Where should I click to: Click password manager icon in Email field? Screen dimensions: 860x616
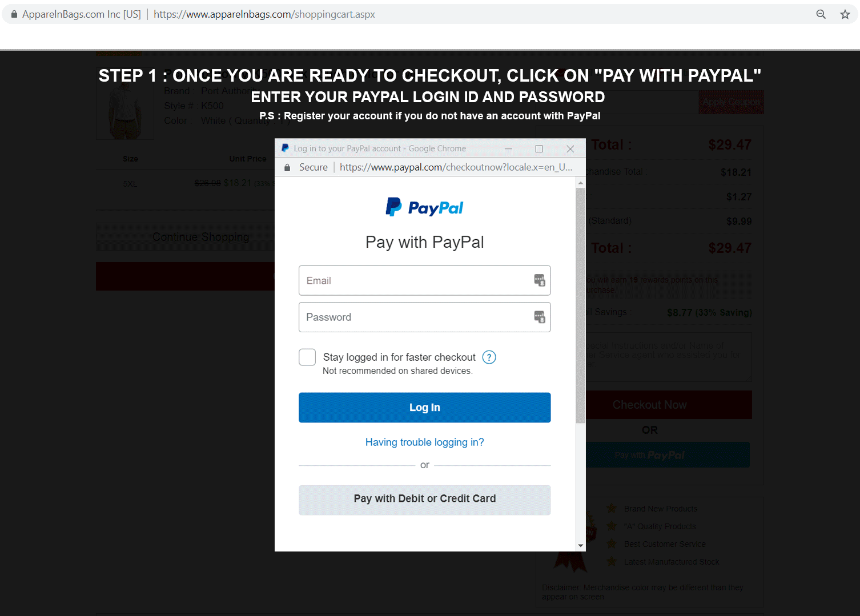pyautogui.click(x=540, y=280)
